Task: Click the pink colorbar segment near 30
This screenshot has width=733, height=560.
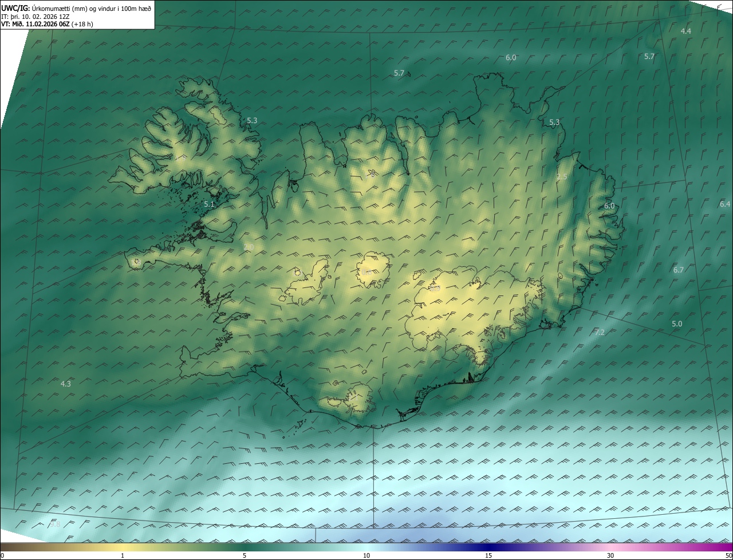Action: coord(610,547)
